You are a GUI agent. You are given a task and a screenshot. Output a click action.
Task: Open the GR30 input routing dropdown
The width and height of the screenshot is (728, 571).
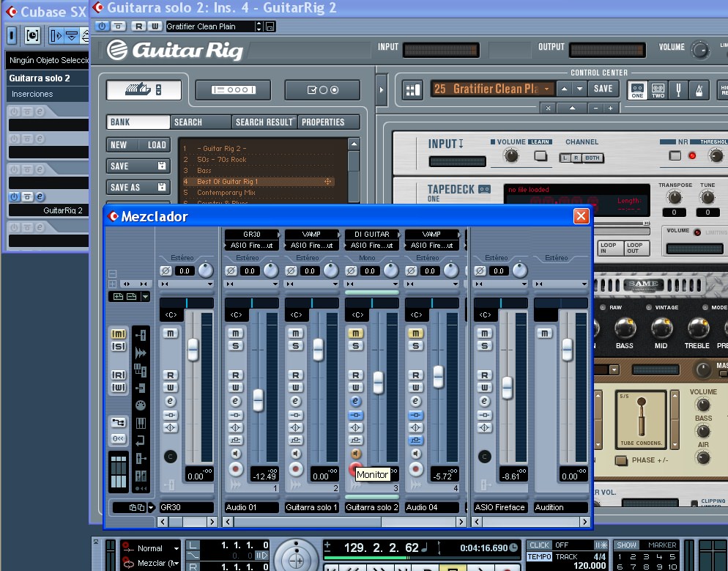[x=252, y=235]
